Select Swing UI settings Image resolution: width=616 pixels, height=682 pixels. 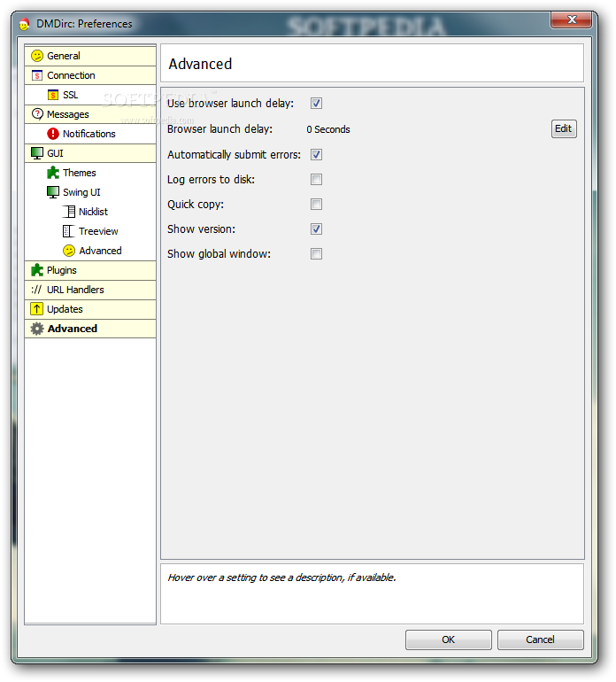pyautogui.click(x=90, y=192)
